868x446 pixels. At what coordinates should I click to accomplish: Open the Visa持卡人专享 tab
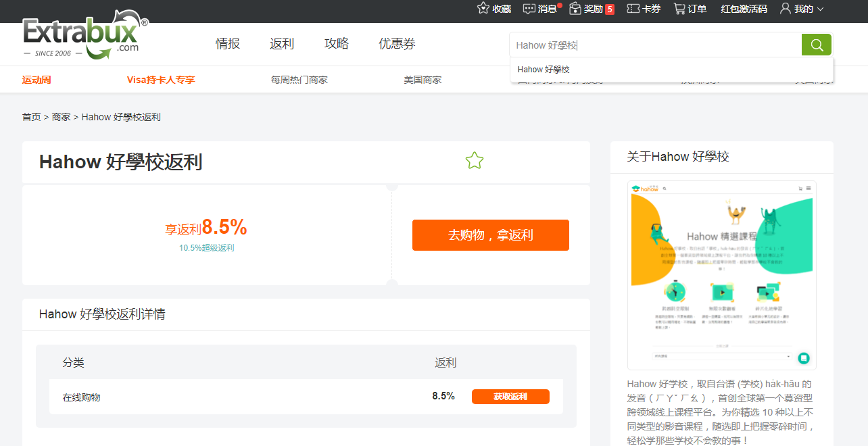pyautogui.click(x=161, y=80)
